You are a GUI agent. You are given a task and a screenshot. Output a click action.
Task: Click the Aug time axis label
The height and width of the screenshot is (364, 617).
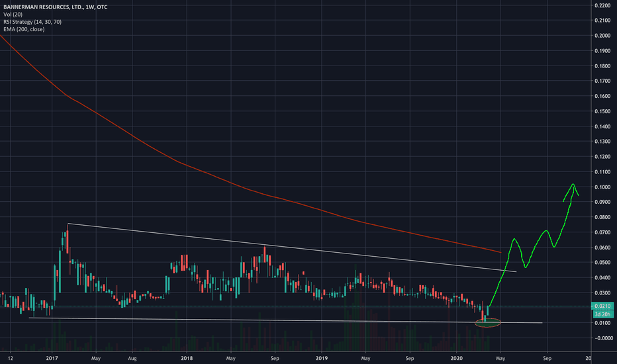pos(132,358)
